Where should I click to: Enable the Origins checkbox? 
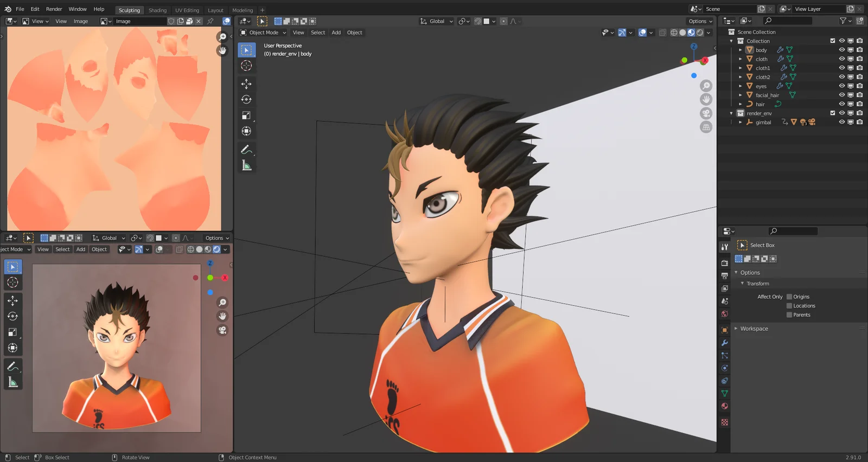coord(789,297)
